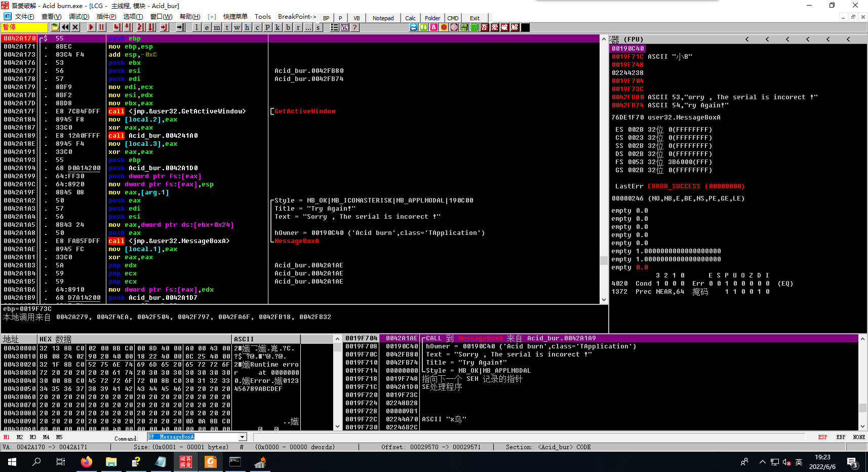The height and width of the screenshot is (472, 868).
Task: Click the red question mark help icon
Action: coord(354,27)
